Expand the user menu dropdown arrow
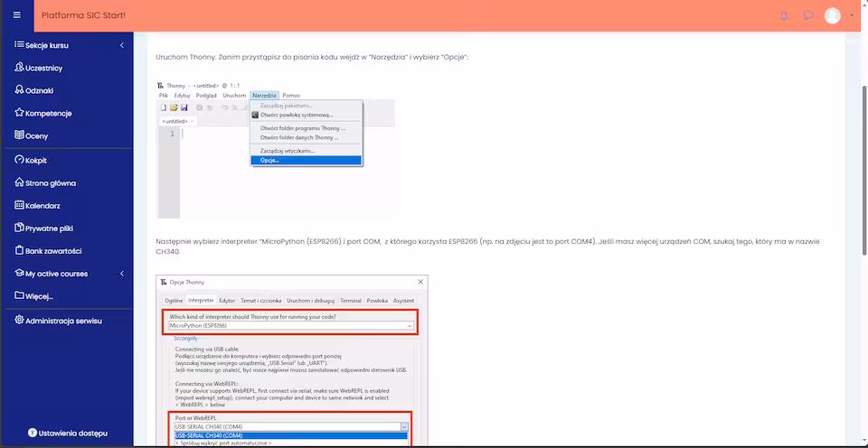Screen dimensions: 868x448 (851, 15)
